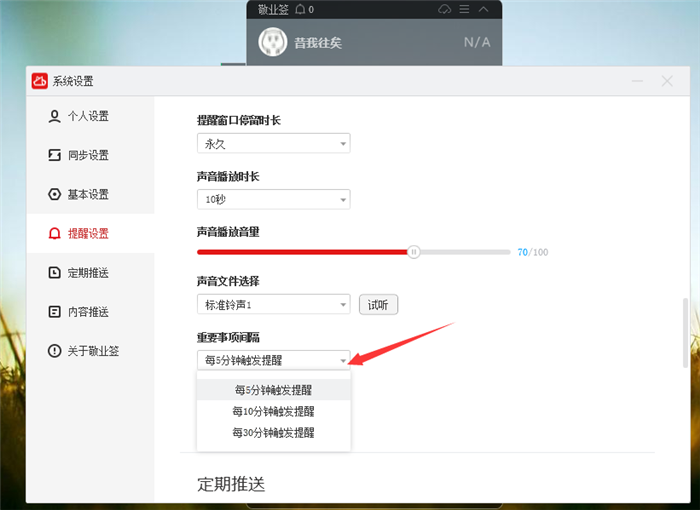Close the 系统设置 window
700x510 pixels.
(667, 81)
